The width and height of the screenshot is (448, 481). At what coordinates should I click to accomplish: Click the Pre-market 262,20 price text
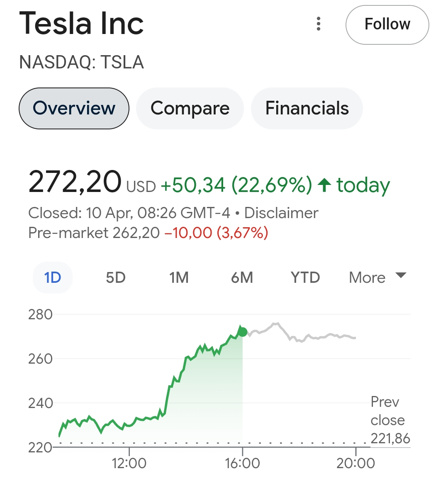[94, 233]
